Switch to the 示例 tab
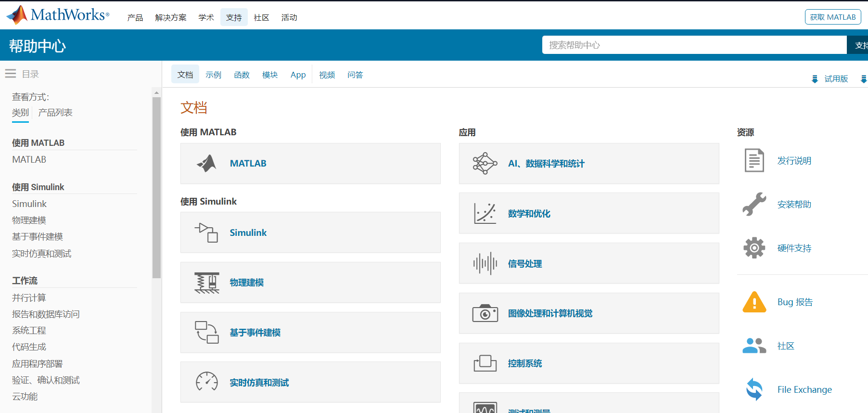The width and height of the screenshot is (868, 413). pos(213,75)
